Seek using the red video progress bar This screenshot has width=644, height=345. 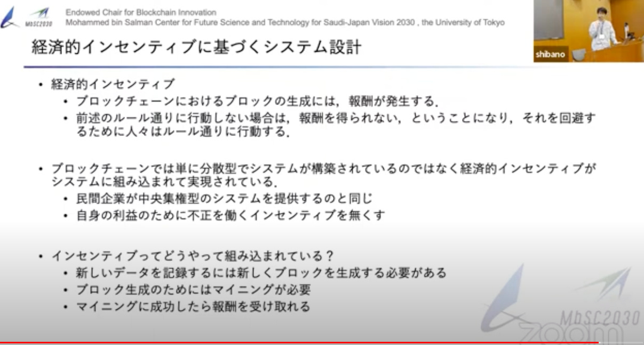[x=322, y=342]
